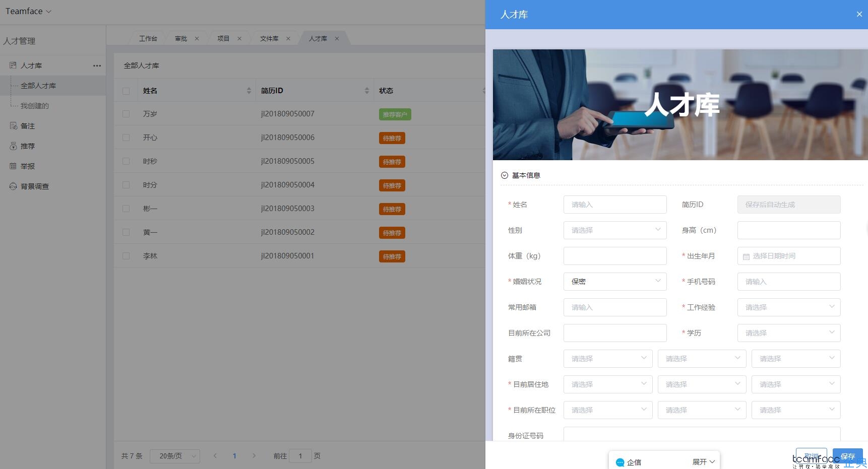Open the 性别 dropdown
Screen dimensions: 868x469
pyautogui.click(x=614, y=230)
